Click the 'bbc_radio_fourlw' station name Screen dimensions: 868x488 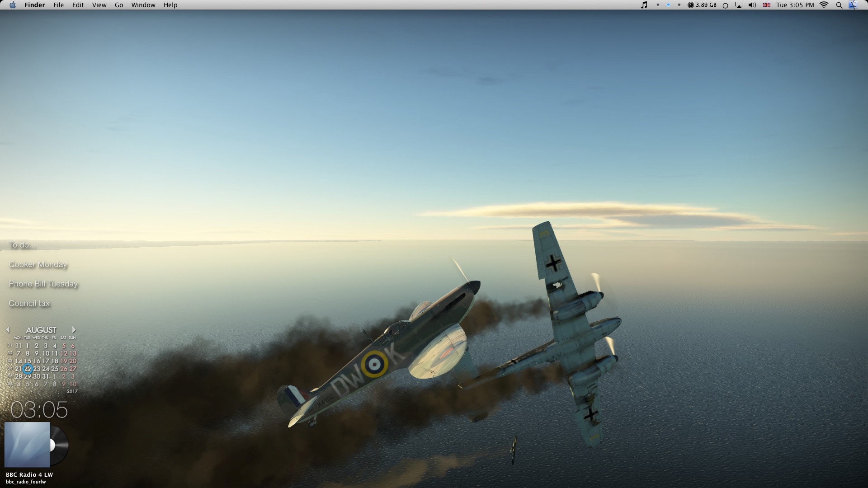[26, 482]
